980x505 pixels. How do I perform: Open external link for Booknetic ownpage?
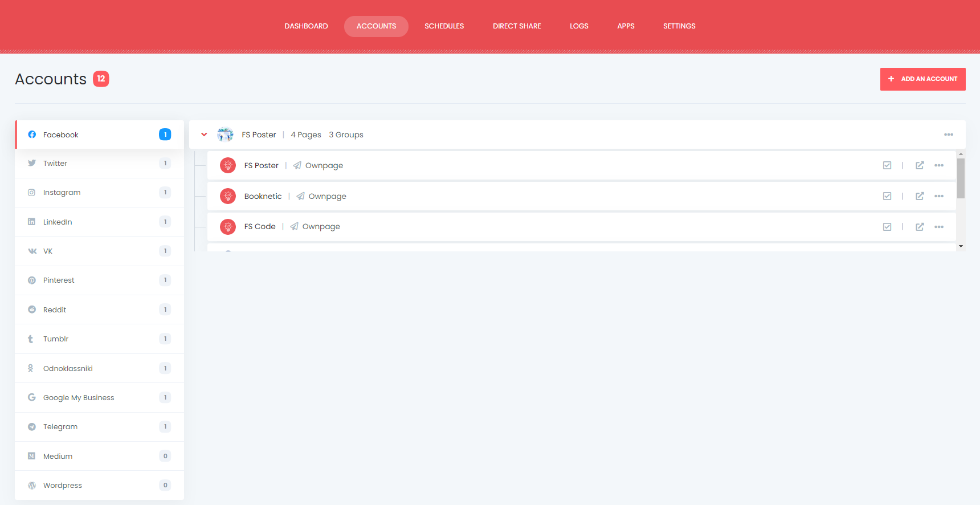[920, 196]
